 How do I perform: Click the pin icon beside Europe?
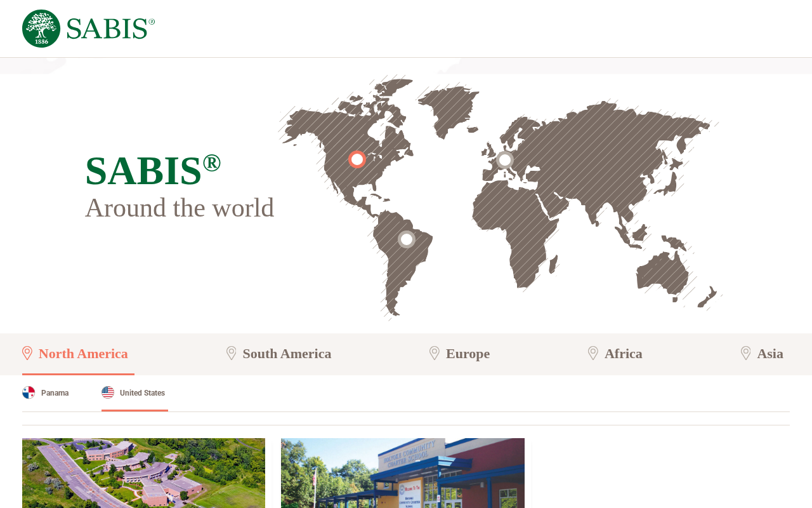435,353
